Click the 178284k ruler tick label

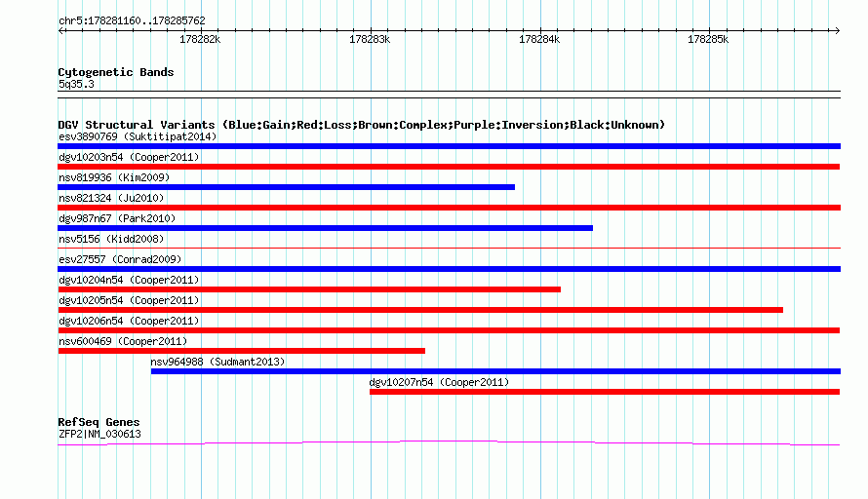tap(539, 39)
